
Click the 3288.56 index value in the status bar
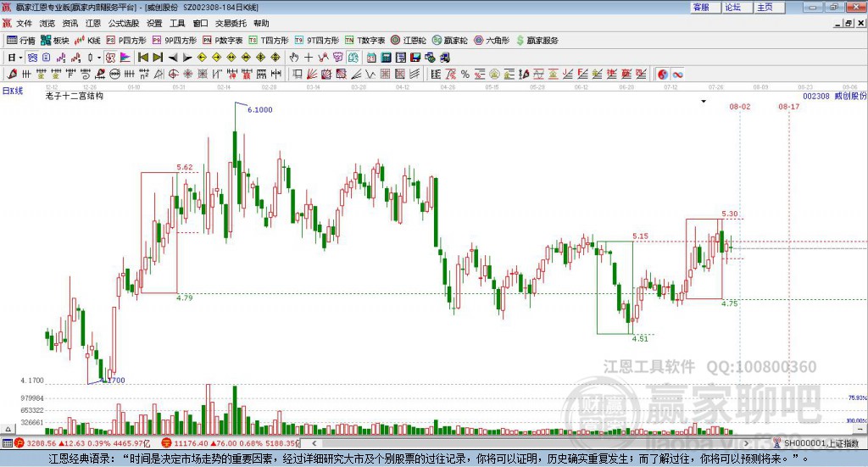click(x=41, y=443)
